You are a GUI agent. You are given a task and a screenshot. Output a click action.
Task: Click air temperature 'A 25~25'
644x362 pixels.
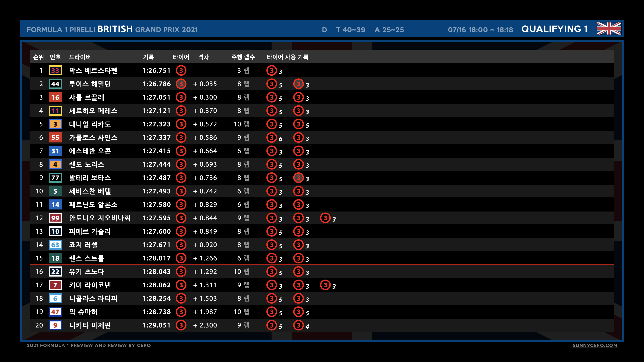[x=389, y=30]
